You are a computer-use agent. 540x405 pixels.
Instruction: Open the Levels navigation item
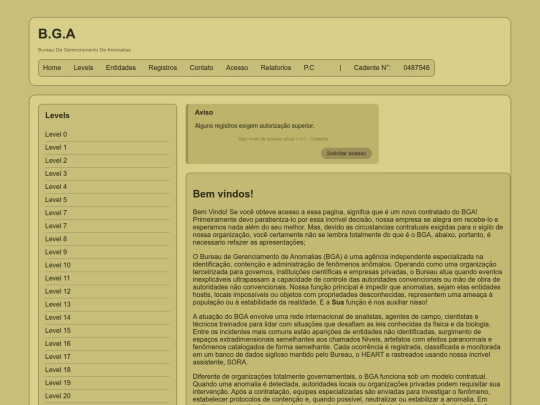tap(83, 68)
